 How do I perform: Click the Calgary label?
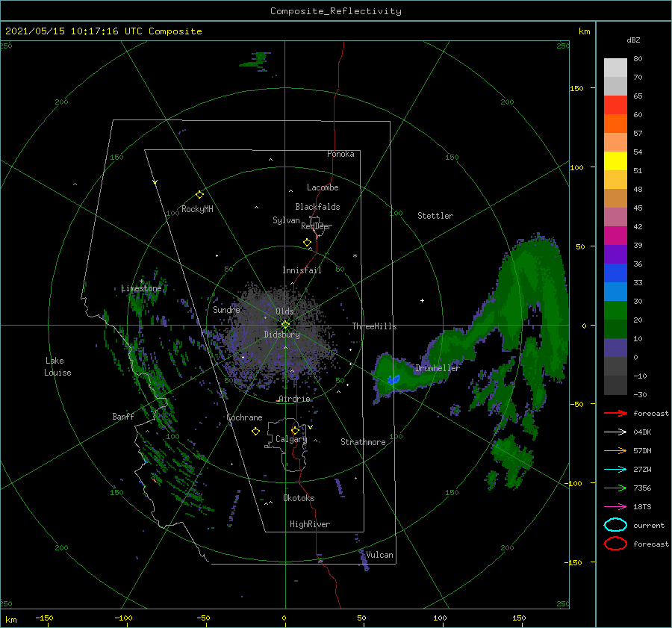click(x=291, y=439)
